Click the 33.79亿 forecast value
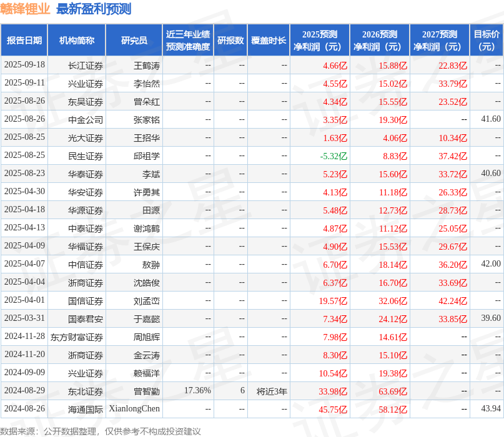Image resolution: width=504 pixels, height=437 pixels. tap(453, 84)
